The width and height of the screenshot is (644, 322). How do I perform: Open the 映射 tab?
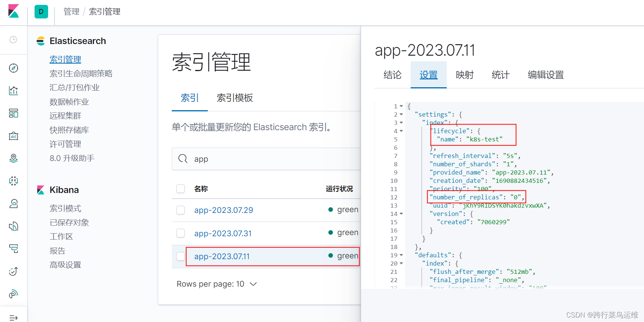click(x=465, y=75)
